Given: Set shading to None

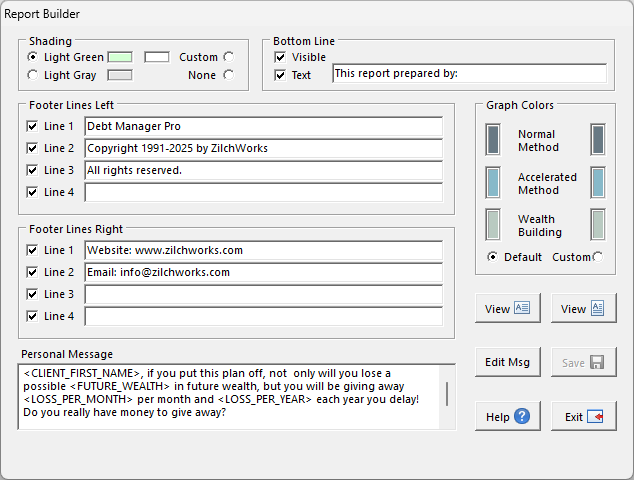Looking at the screenshot, I should [229, 75].
